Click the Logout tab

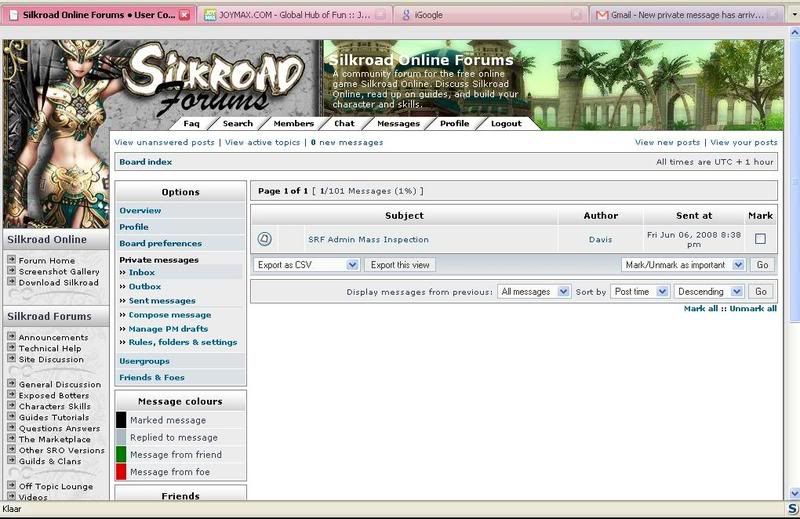pyautogui.click(x=506, y=123)
